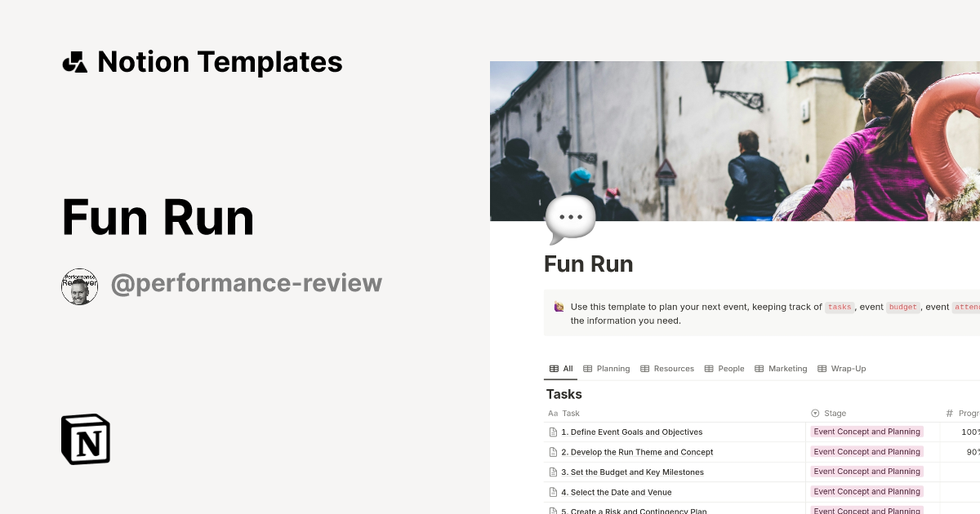Click the page icon beside task 1 Define Event Goals
Viewport: 980px width, 514px height.
click(x=553, y=432)
